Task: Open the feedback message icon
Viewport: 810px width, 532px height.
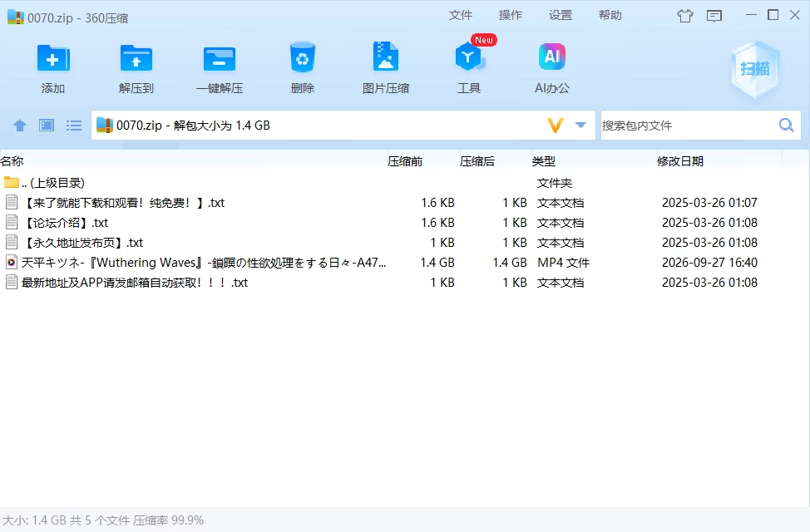Action: (714, 16)
